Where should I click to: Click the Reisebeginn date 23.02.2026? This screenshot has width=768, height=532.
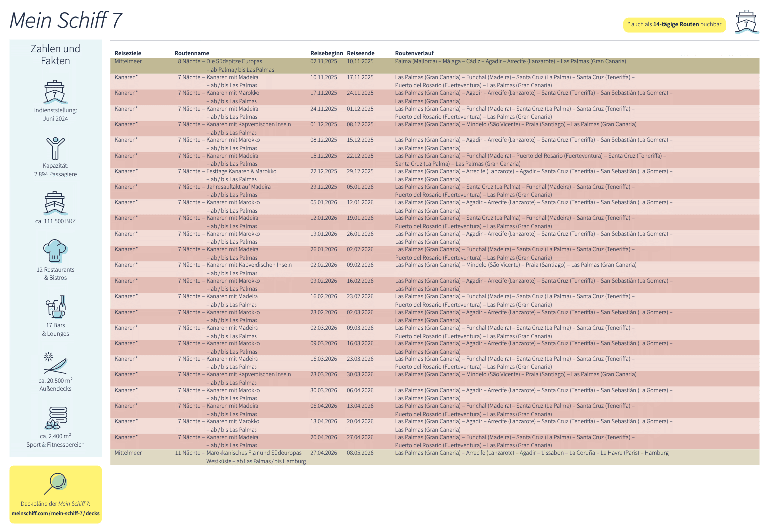click(324, 312)
